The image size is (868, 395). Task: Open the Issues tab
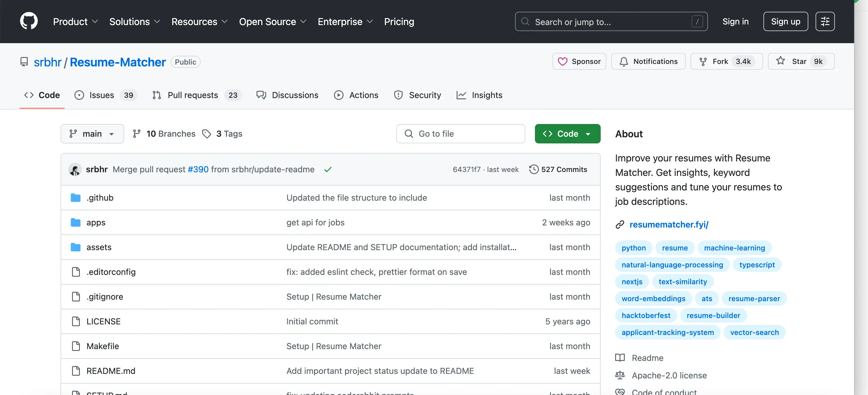coord(105,95)
